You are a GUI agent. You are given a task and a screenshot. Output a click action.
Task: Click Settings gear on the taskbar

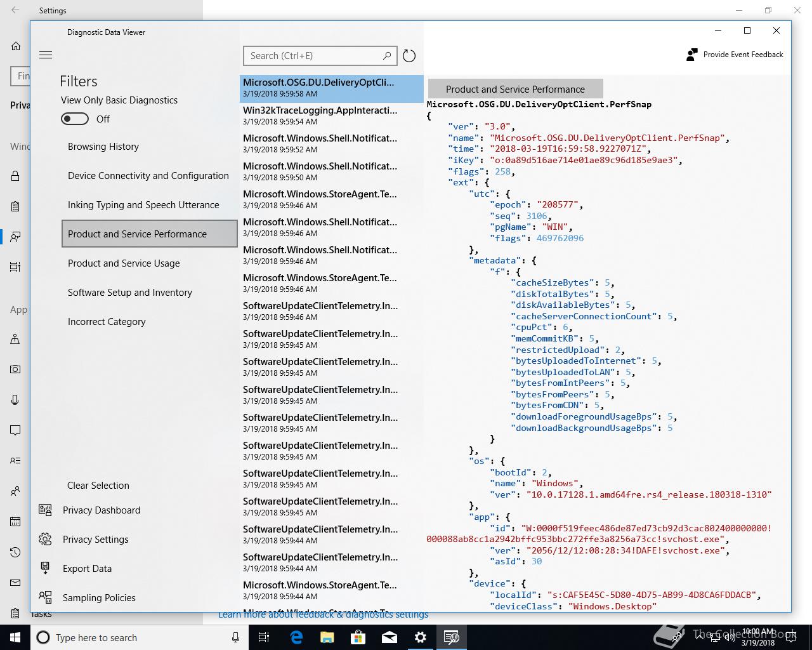tap(421, 637)
